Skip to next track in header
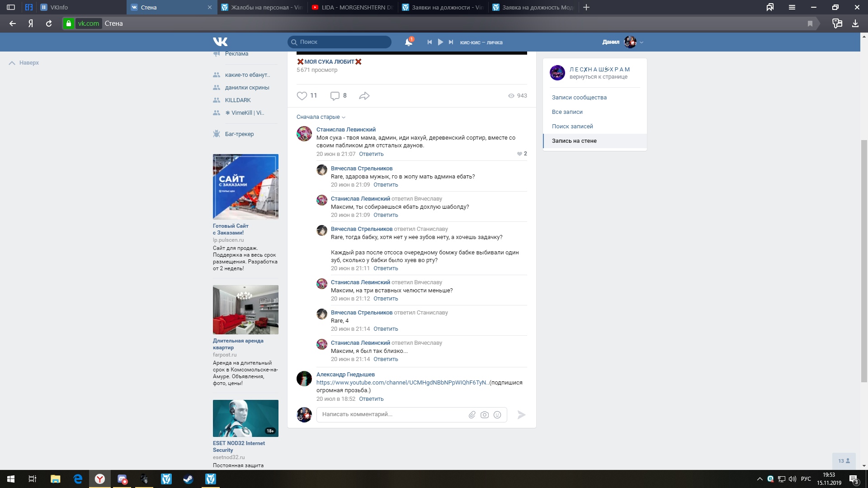 tap(451, 42)
